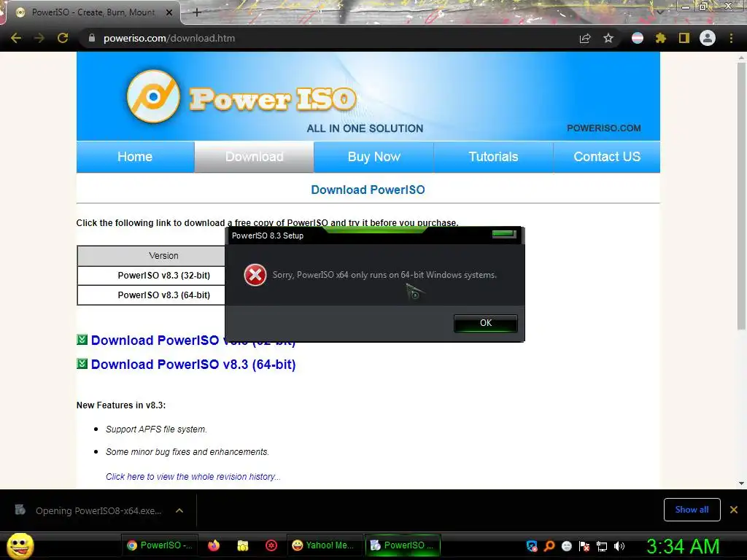Go back to the previous page
Image resolution: width=747 pixels, height=560 pixels.
click(16, 38)
